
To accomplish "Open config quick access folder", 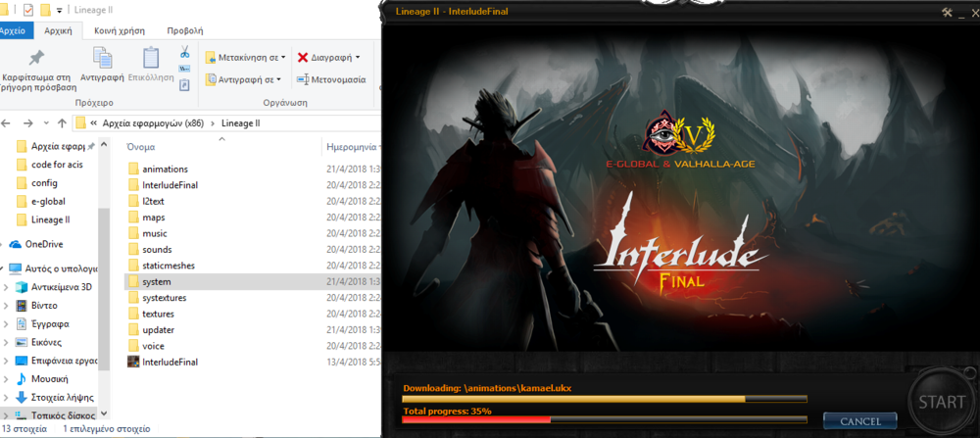I will pyautogui.click(x=37, y=183).
